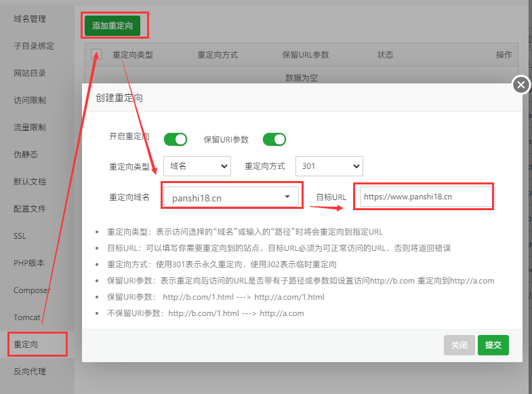The image size is (532, 394).
Task: Select 伪静态 in the sidebar
Action: click(x=25, y=155)
